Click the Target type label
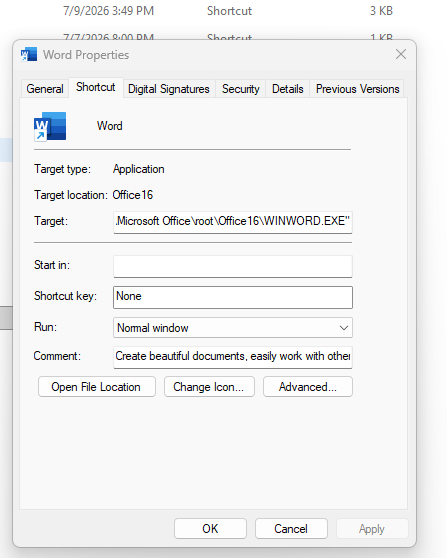 click(63, 169)
